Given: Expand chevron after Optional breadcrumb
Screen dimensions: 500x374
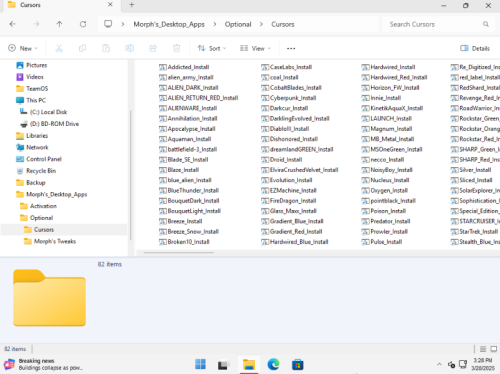Looking at the screenshot, I should coord(261,24).
